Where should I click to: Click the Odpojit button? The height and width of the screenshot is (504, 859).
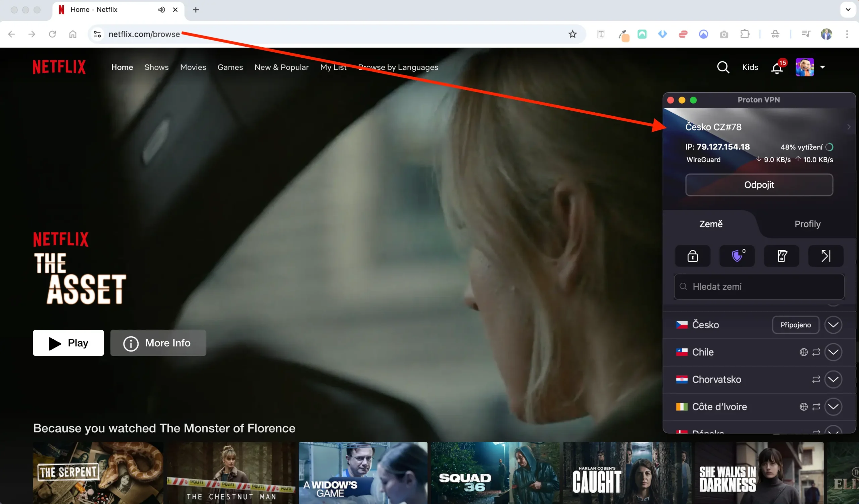coord(759,185)
